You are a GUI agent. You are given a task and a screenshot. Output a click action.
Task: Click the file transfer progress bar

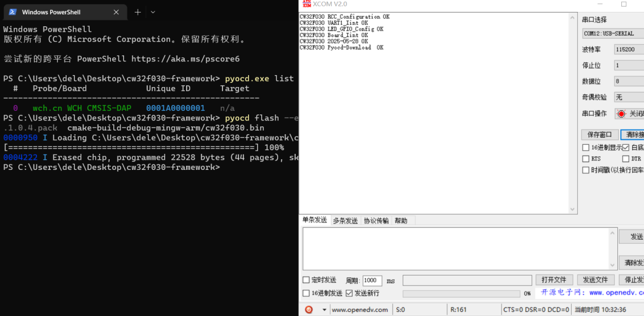click(461, 294)
